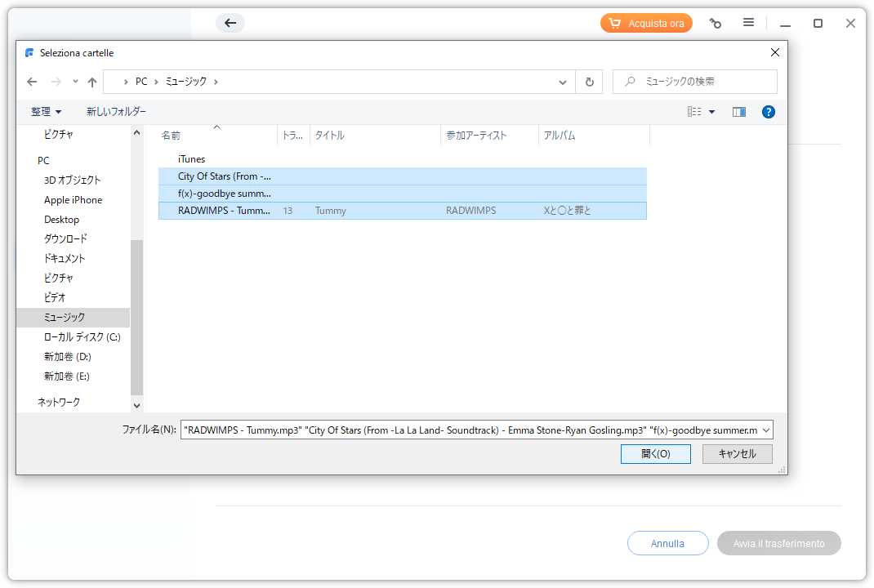The width and height of the screenshot is (874, 588).
Task: Select the iTunes folder in list
Action: (192, 159)
